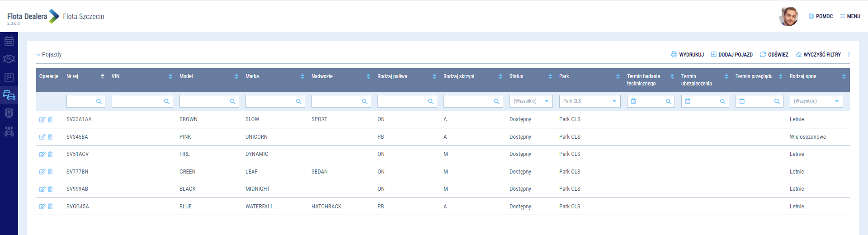This screenshot has height=235, width=868.
Task: Open the calendar icon in left sidebar
Action: point(9,42)
